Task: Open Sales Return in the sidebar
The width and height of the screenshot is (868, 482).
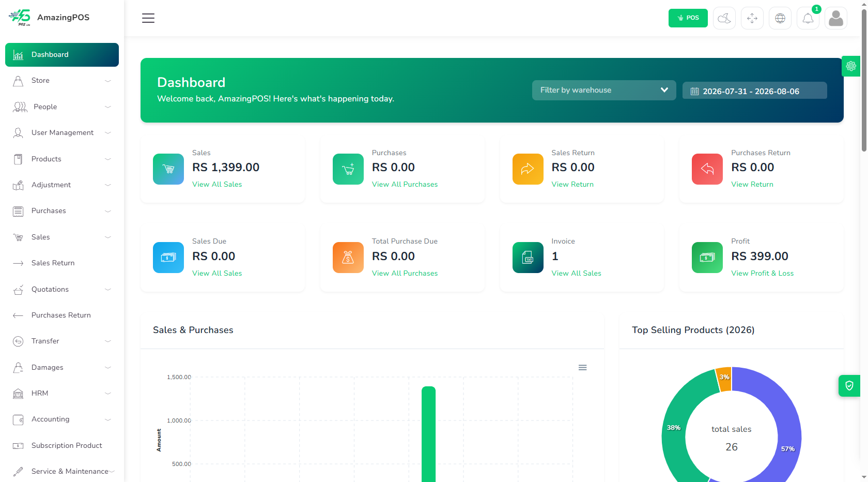Action: pos(62,263)
